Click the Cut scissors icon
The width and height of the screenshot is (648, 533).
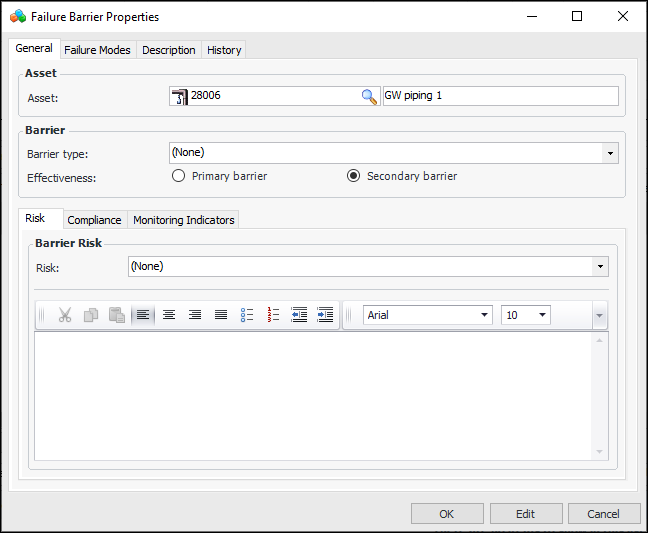tap(65, 315)
